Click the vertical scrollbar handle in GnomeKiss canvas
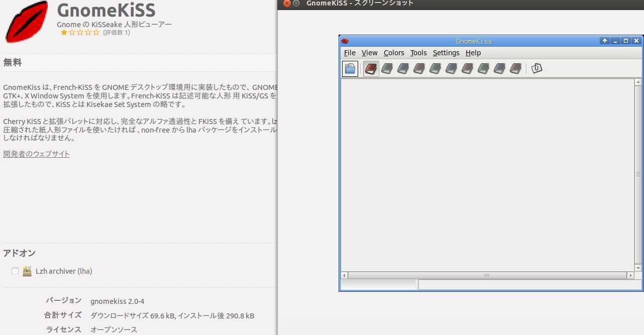Image resolution: width=644 pixels, height=335 pixels. tap(638, 175)
